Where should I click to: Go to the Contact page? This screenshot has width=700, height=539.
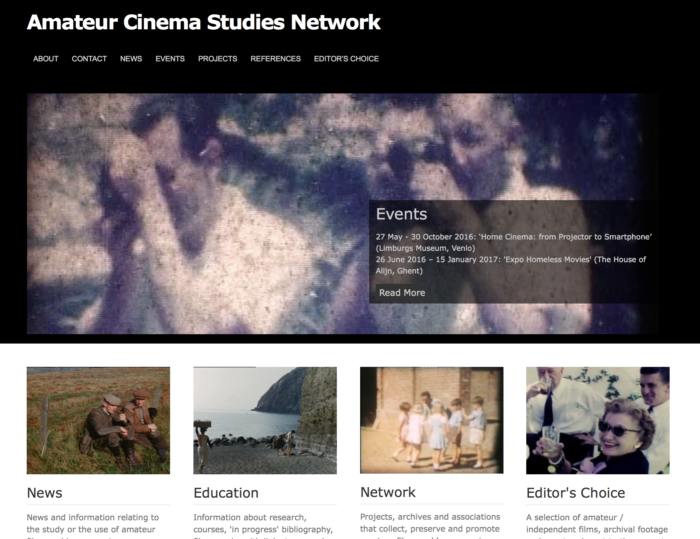[x=89, y=59]
